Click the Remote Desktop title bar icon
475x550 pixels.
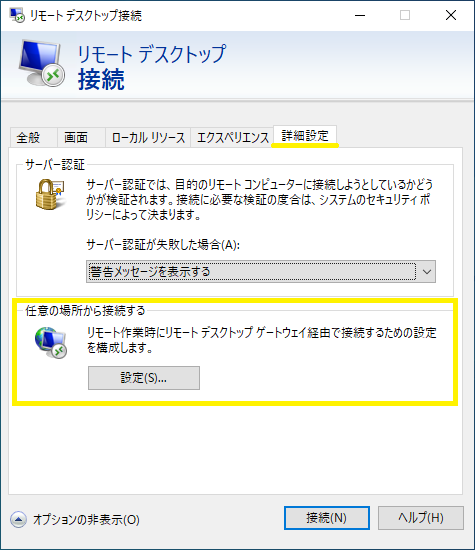coord(17,15)
